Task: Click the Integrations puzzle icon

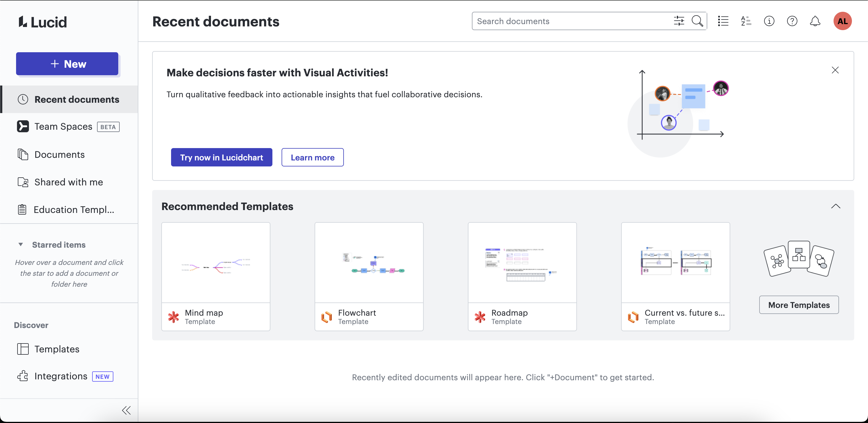Action: pos(23,376)
